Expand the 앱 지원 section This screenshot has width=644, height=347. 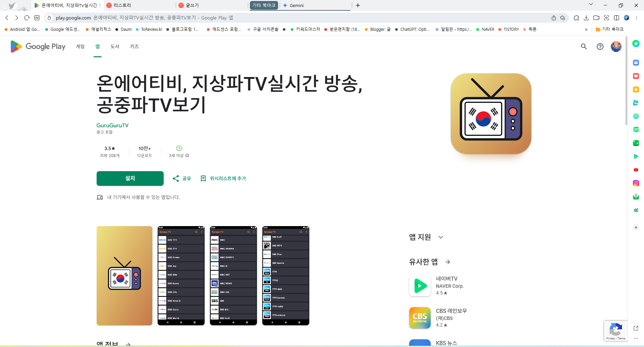coord(440,237)
